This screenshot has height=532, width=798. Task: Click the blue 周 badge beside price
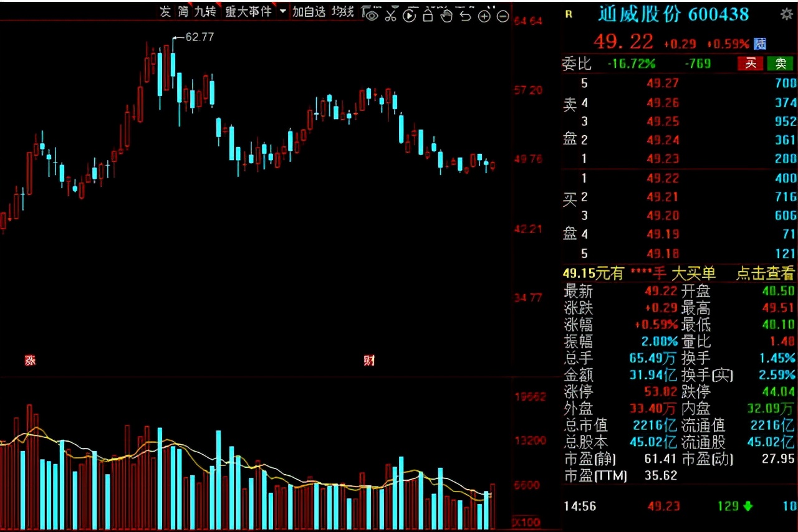(x=760, y=44)
